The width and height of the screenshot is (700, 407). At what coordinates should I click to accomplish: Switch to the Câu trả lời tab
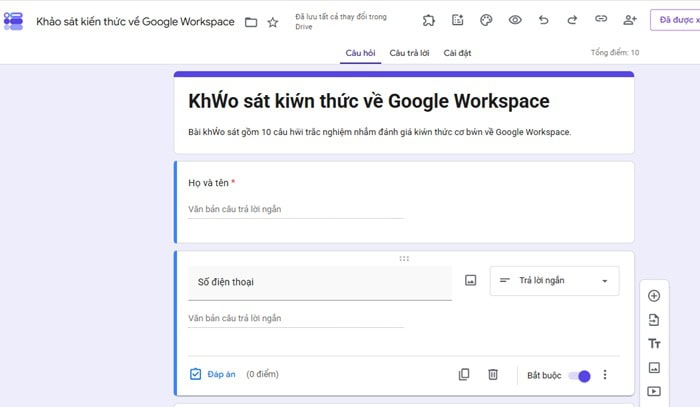click(409, 53)
